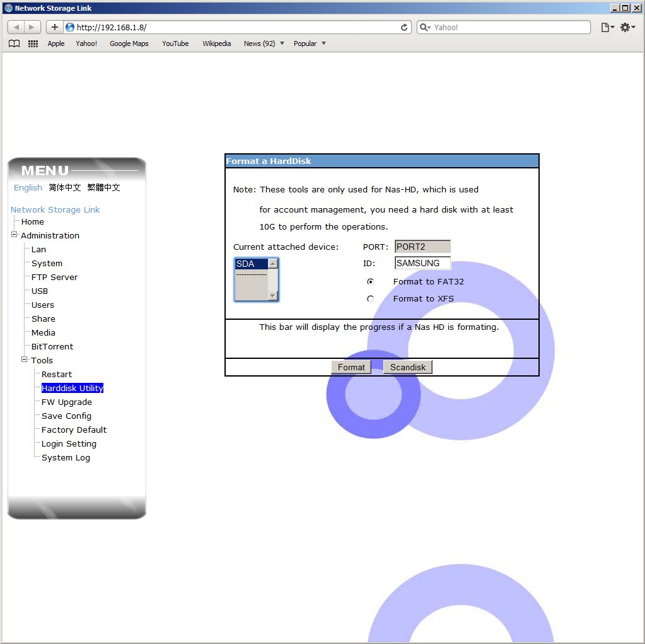Open the Yahoo! bookmark
The image size is (645, 644).
86,44
